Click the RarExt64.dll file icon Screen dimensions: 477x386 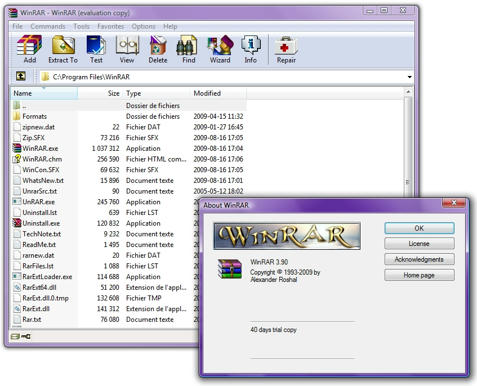click(x=17, y=287)
